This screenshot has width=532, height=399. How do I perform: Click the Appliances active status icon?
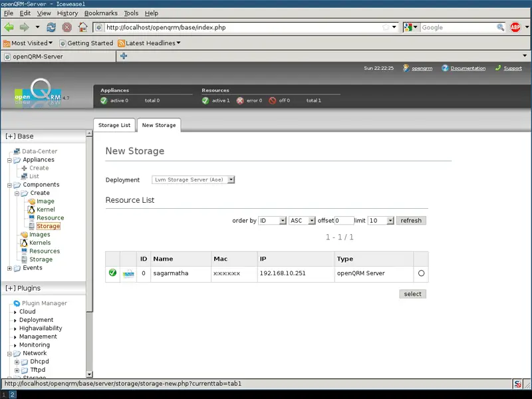104,100
